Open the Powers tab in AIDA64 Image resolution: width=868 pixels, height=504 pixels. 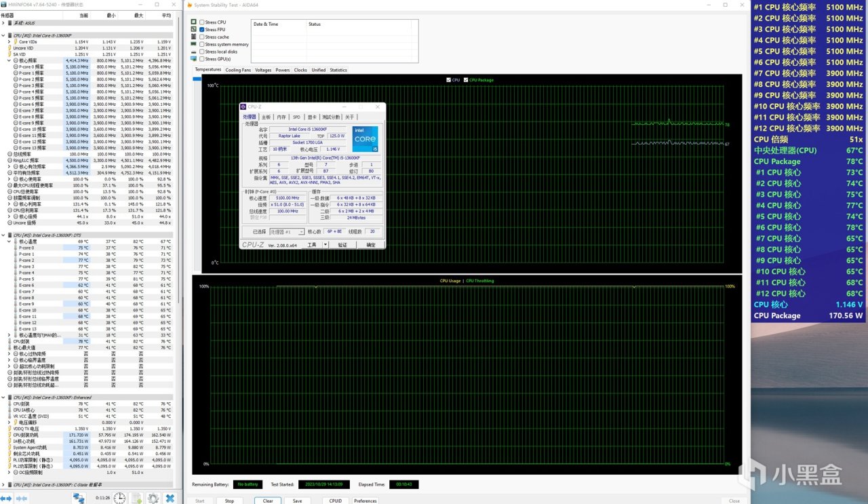283,70
